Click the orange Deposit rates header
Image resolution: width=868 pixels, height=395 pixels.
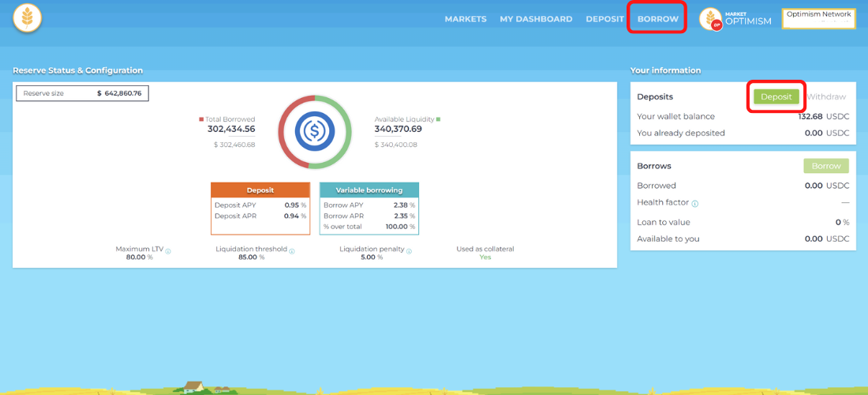(260, 190)
